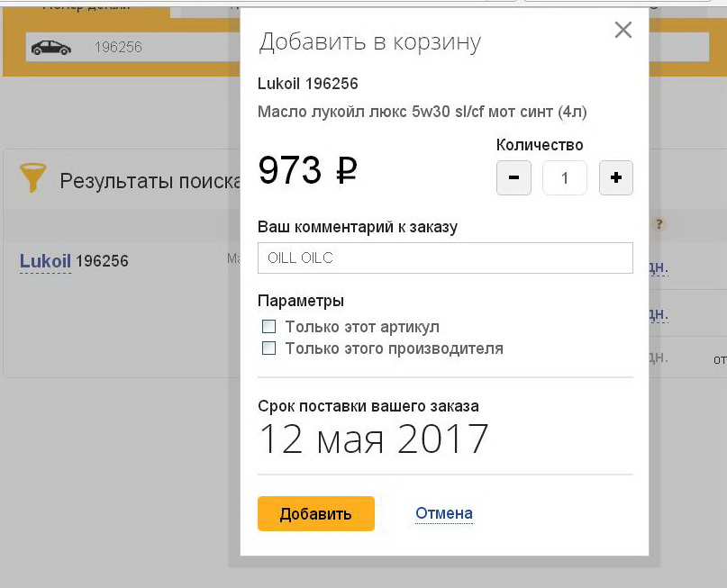Click the question mark help icon
Image resolution: width=727 pixels, height=588 pixels.
(659, 225)
